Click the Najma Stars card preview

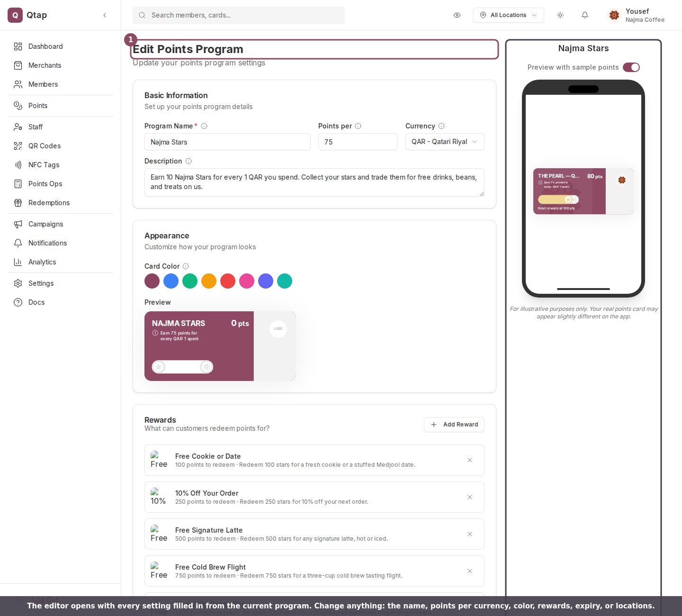tap(220, 346)
